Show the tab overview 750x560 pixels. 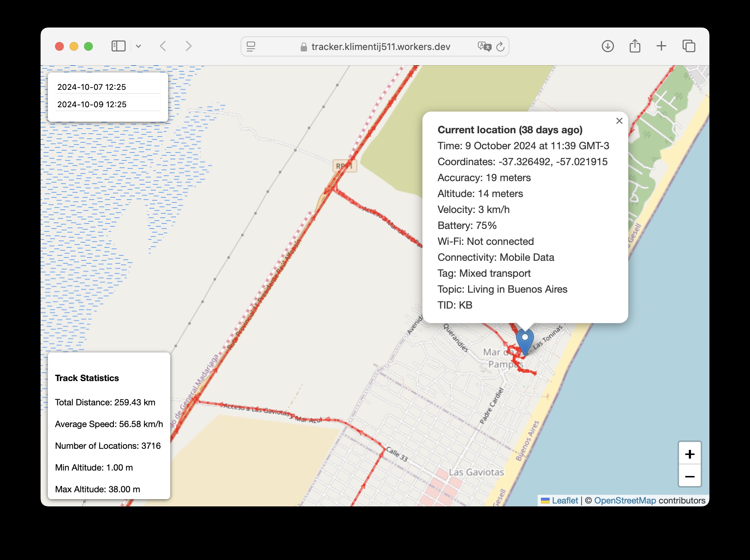tap(689, 46)
